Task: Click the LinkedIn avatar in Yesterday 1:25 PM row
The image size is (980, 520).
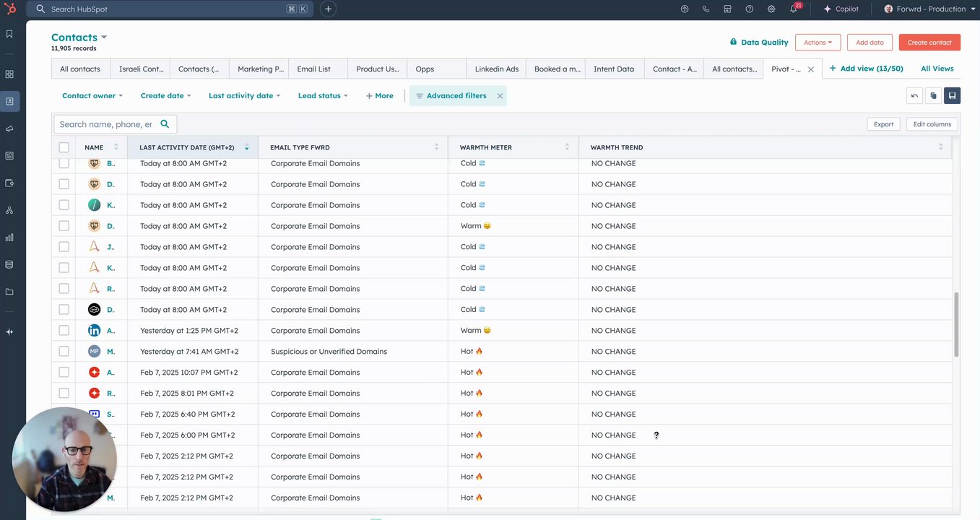Action: tap(94, 330)
